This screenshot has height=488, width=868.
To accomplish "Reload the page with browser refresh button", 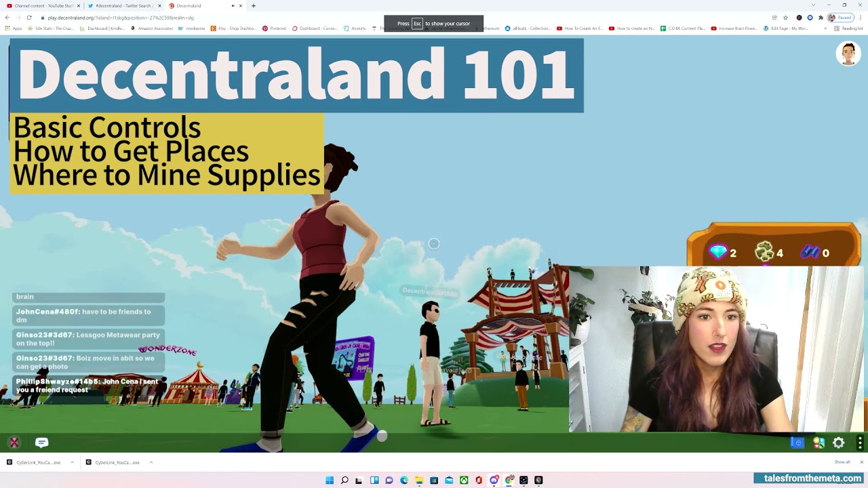I will point(29,18).
